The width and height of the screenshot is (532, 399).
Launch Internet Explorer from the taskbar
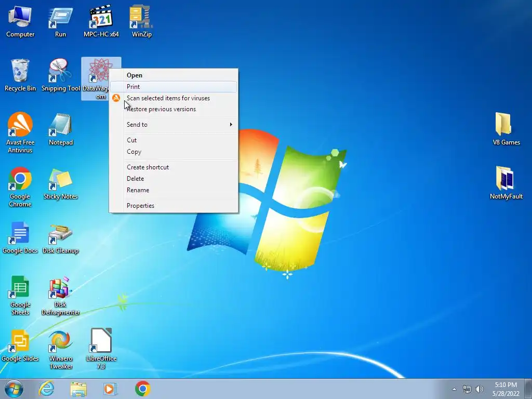46,389
